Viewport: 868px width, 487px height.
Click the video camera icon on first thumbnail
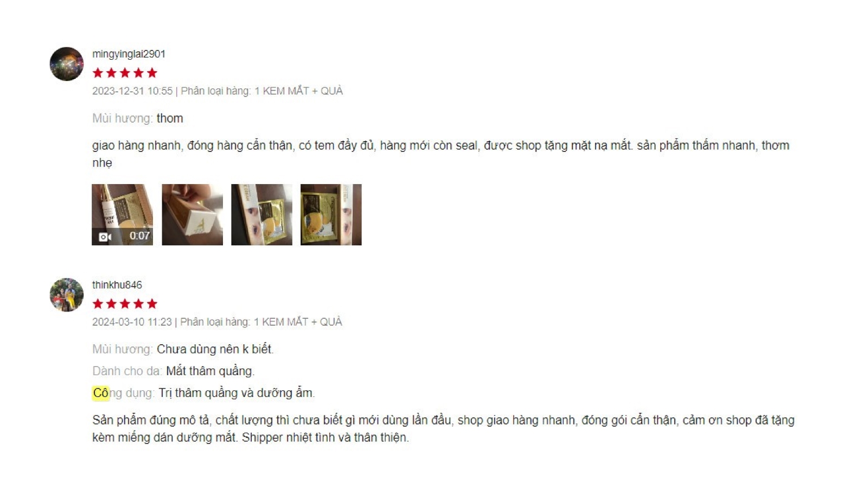coord(105,237)
